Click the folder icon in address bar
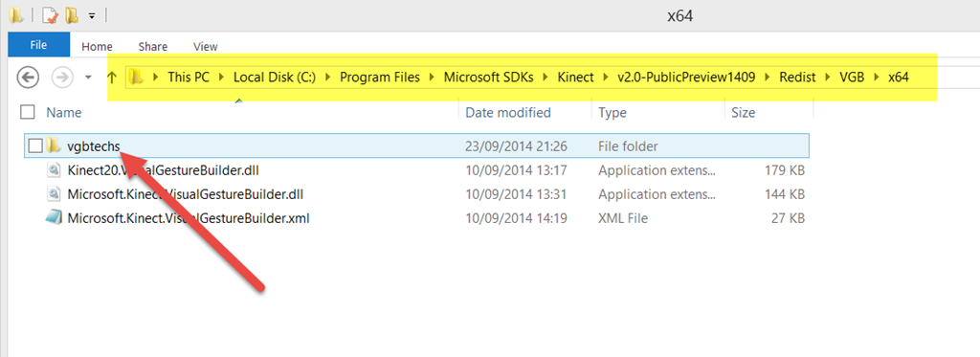Screen dimensions: 980x357 tap(136, 78)
